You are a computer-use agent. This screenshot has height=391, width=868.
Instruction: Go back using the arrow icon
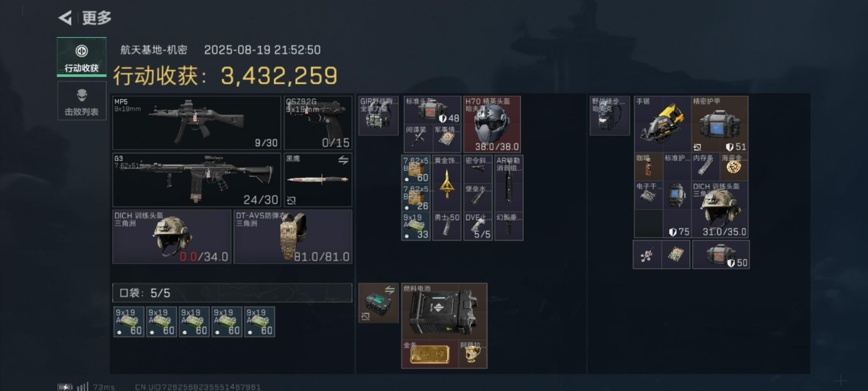coord(65,18)
